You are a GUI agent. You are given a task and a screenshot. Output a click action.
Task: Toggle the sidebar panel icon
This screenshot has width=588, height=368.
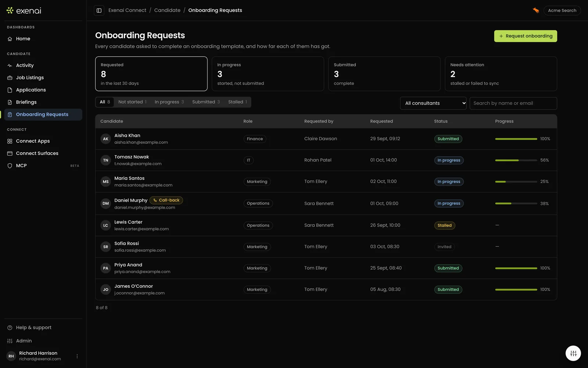(99, 10)
